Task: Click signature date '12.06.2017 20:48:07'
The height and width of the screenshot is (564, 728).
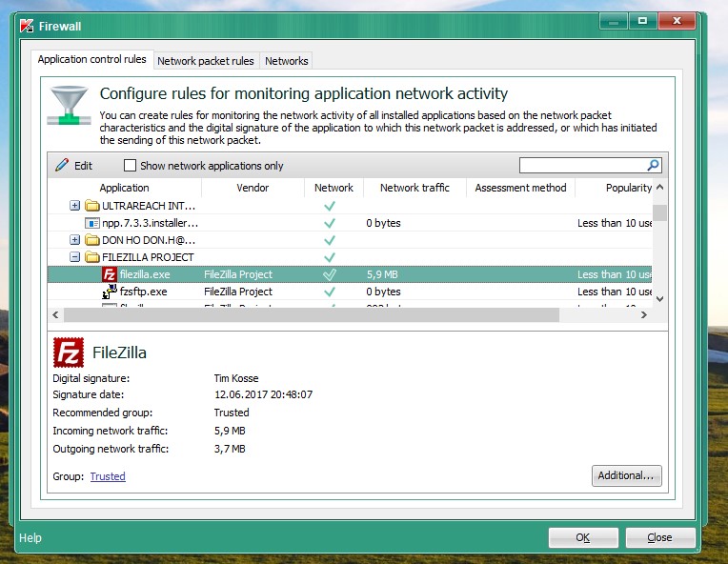Action: 263,394
